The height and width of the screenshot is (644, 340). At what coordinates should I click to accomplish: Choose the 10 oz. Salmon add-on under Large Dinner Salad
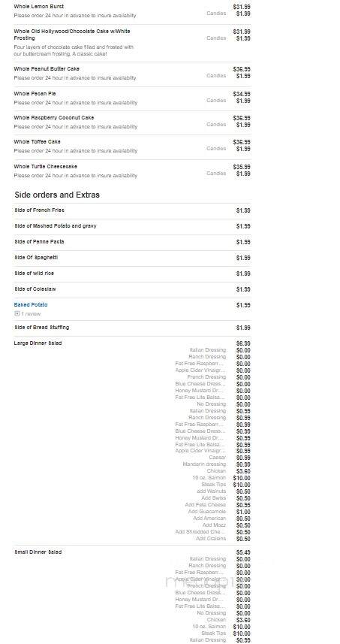(209, 478)
